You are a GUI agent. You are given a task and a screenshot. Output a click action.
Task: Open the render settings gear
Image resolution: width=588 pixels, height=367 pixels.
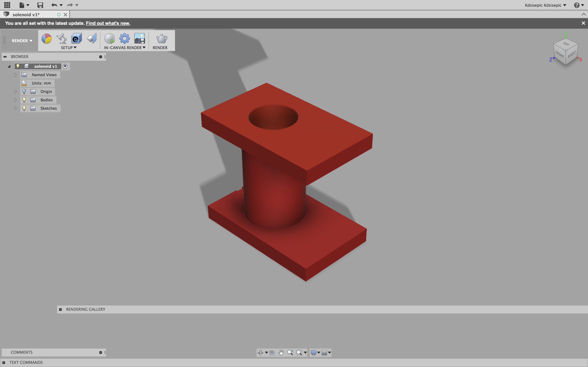(x=124, y=38)
